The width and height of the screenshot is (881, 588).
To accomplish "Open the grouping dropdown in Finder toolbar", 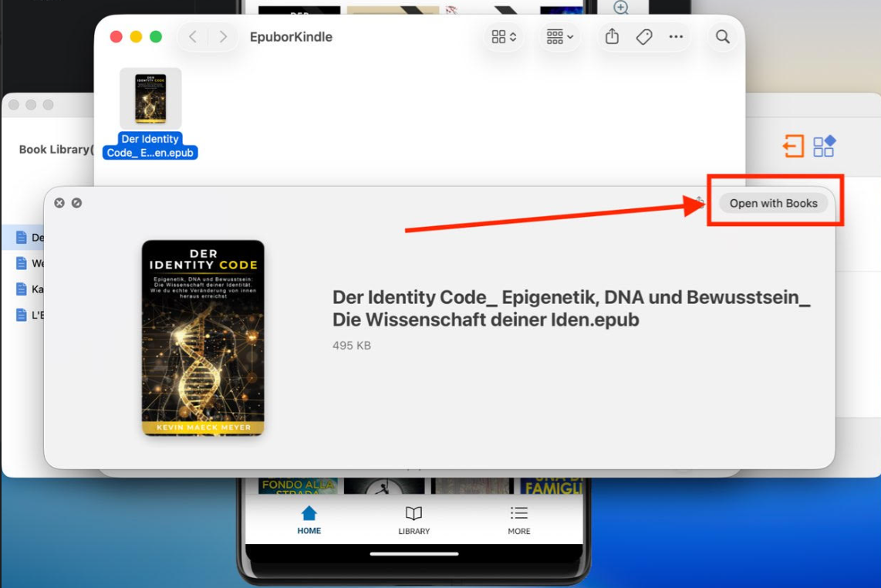I will [559, 36].
